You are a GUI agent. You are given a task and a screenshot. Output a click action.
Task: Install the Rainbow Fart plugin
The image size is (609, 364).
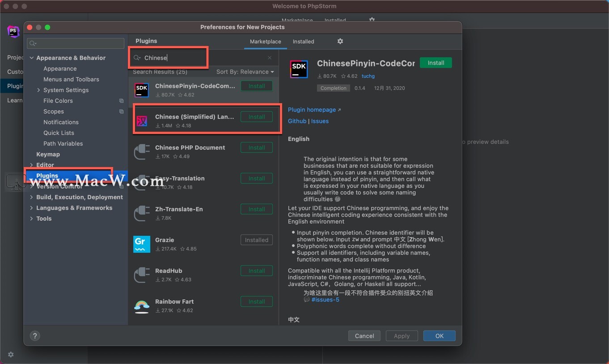(x=257, y=302)
